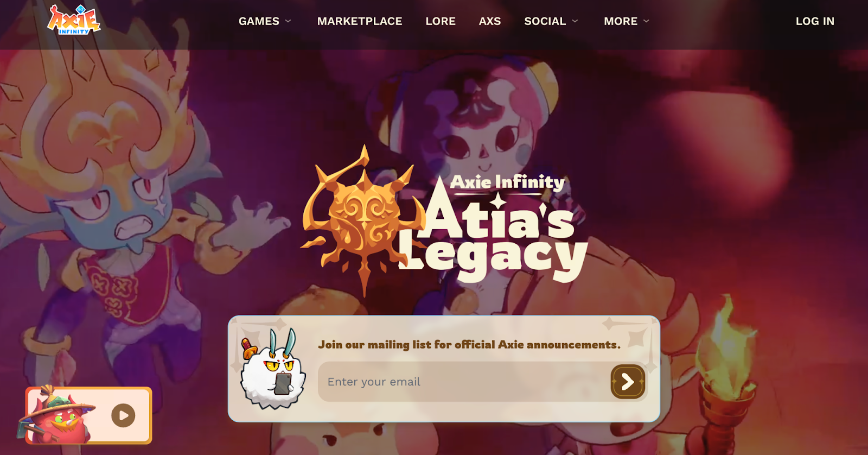Click the Axie Infinity logo

[74, 20]
